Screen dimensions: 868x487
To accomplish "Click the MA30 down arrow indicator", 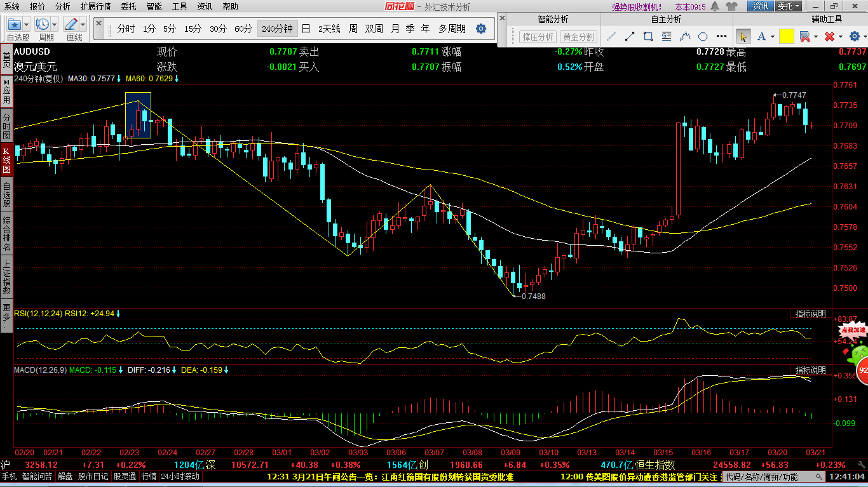I will tap(119, 79).
